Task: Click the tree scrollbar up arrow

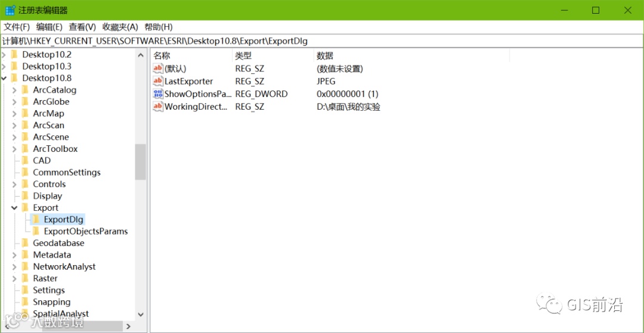Action: [x=141, y=55]
